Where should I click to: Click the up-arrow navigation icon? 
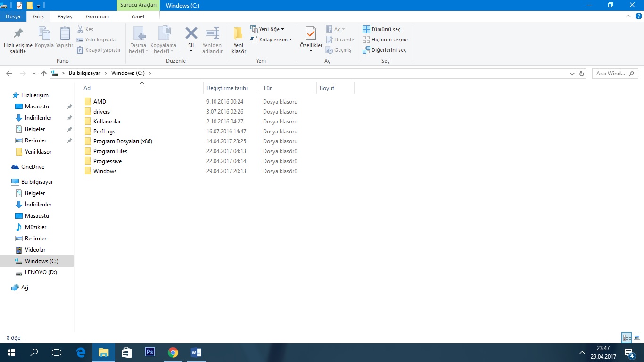[x=44, y=74]
